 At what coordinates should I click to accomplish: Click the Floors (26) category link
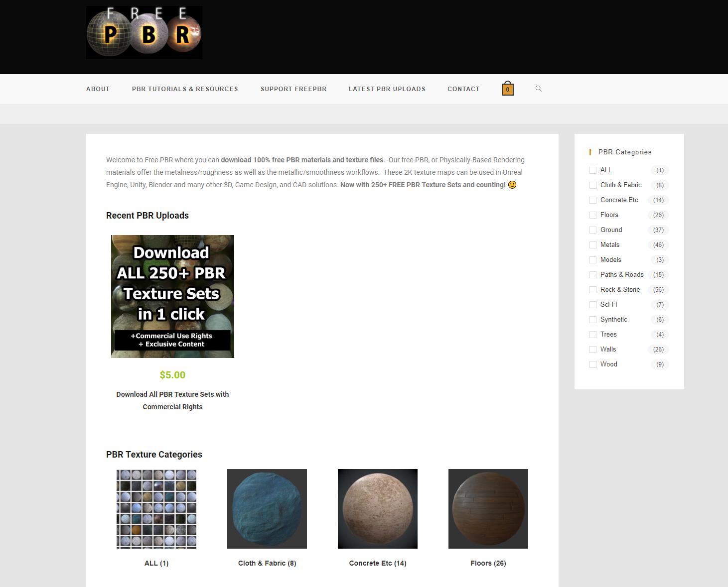click(x=488, y=563)
